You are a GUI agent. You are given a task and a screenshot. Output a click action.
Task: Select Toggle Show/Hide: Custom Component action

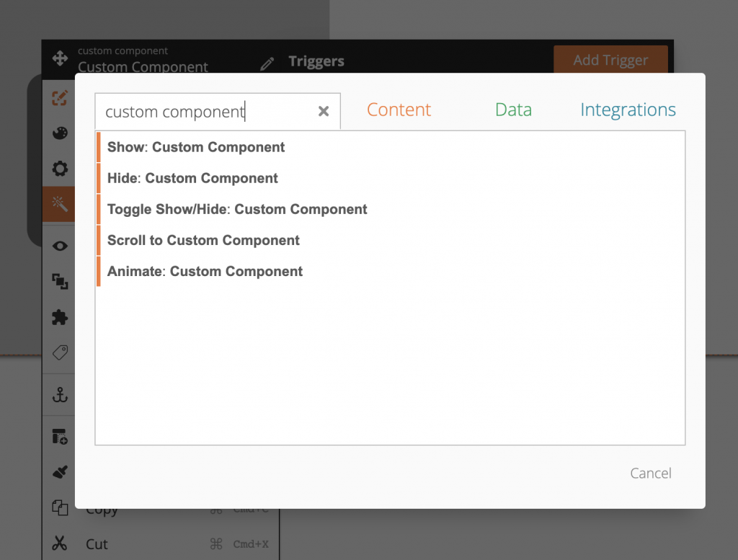pos(237,210)
